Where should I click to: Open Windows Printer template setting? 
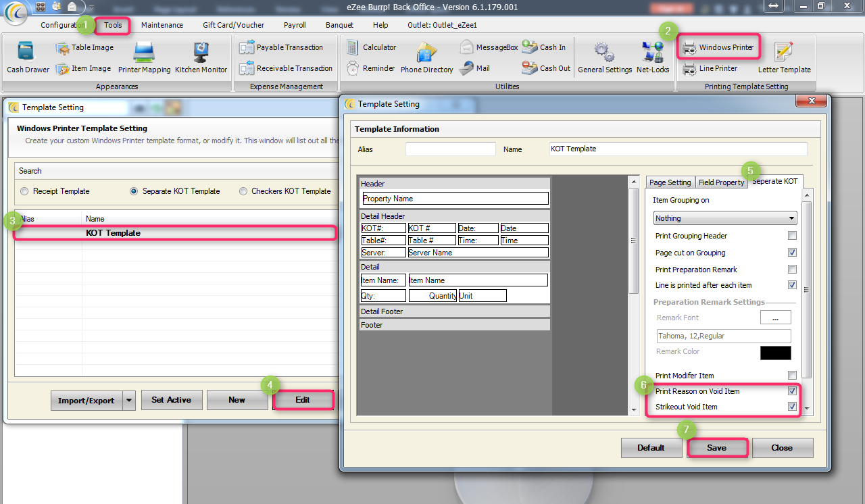718,47
